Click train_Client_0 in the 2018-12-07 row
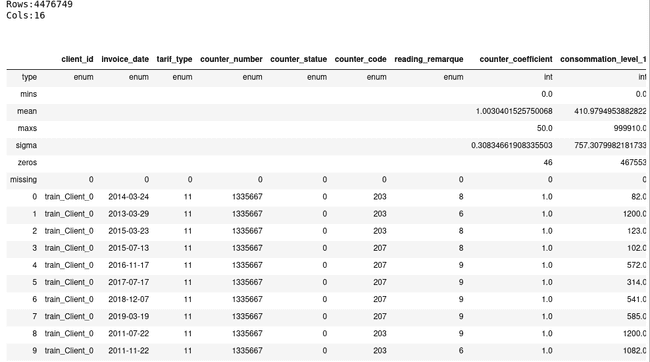The width and height of the screenshot is (650, 362). pyautogui.click(x=69, y=299)
